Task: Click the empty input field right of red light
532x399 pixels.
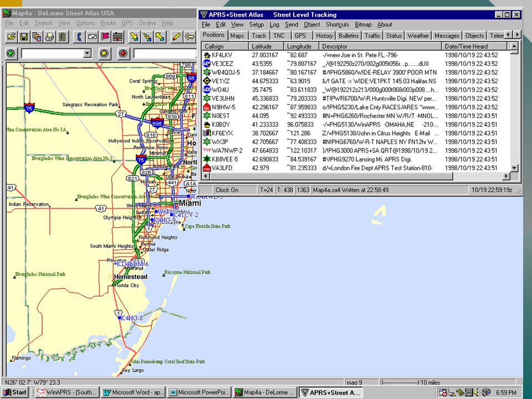Action: pyautogui.click(x=165, y=53)
